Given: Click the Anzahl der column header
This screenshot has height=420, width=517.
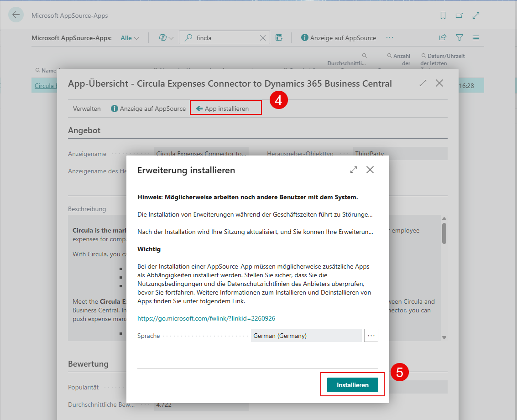Looking at the screenshot, I should click(x=399, y=60).
